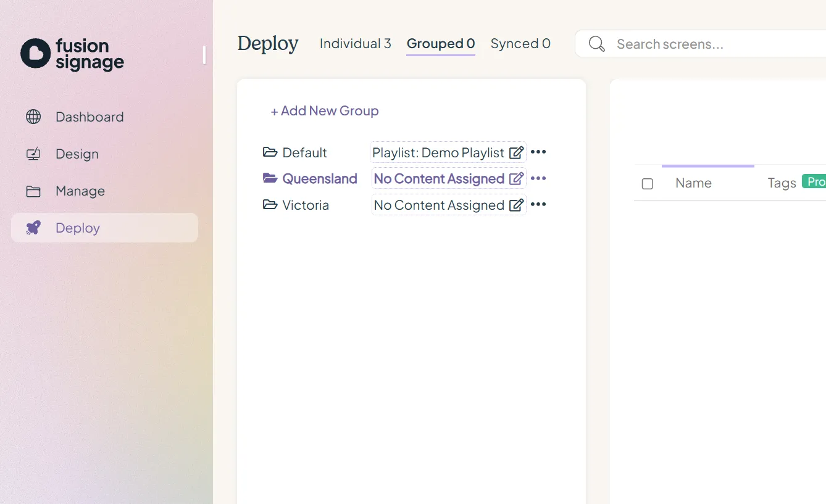The image size is (826, 504).
Task: Switch to the Individual 3 tab
Action: click(355, 44)
